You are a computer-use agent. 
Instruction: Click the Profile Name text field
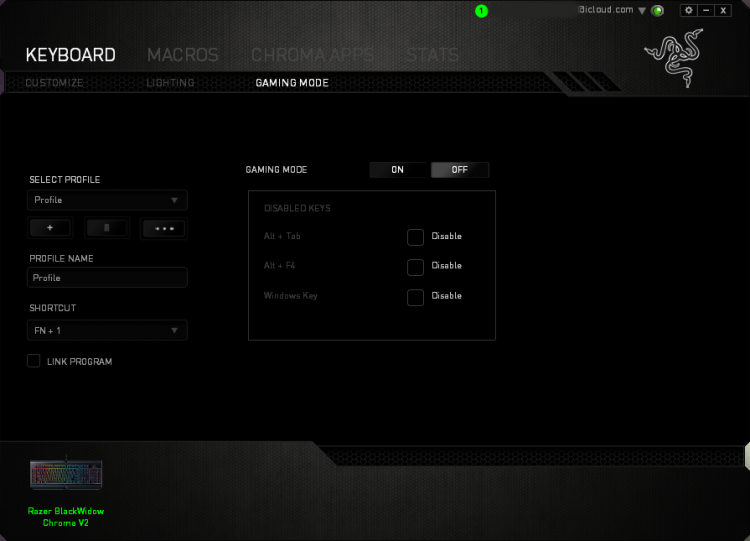[x=107, y=278]
